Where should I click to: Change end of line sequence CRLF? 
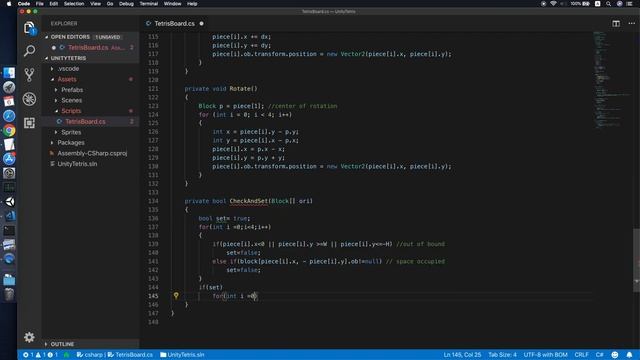581,355
